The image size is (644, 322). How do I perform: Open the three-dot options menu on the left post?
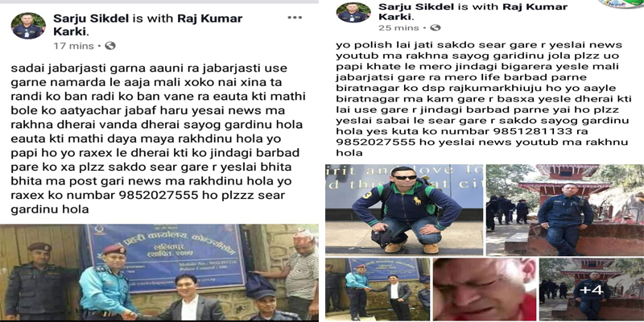(x=295, y=18)
